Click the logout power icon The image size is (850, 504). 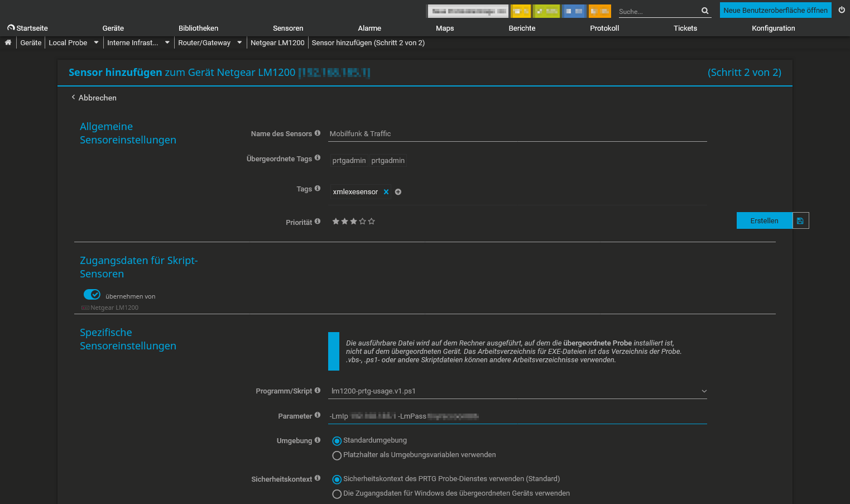[842, 10]
